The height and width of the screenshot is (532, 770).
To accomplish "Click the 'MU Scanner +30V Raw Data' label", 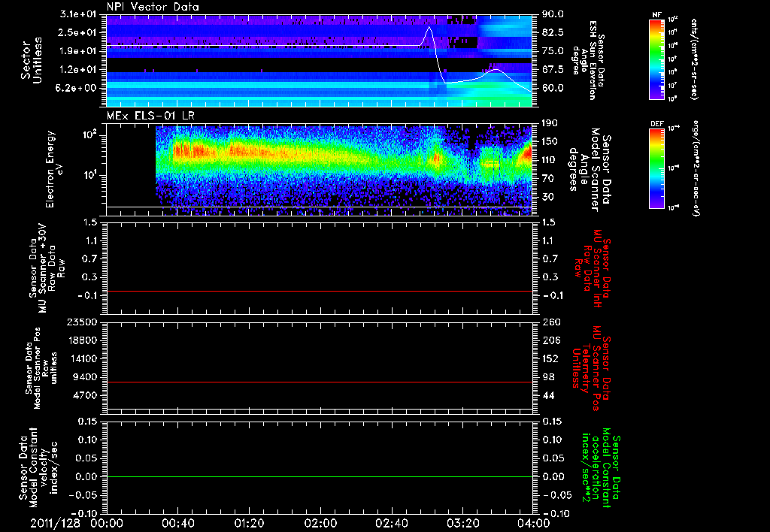I will tap(47, 268).
